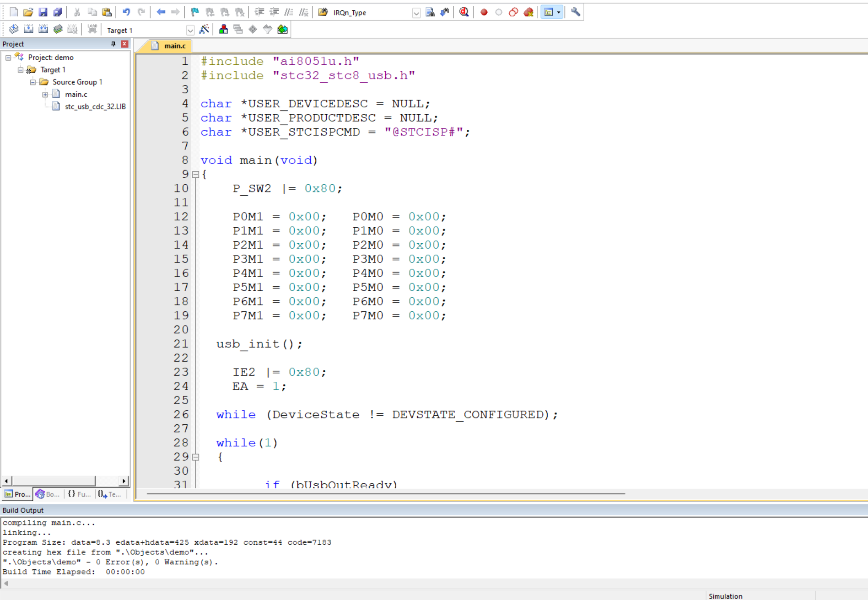
Task: Select stc_usb_cdc_32.LIB in project tree
Action: 95,106
